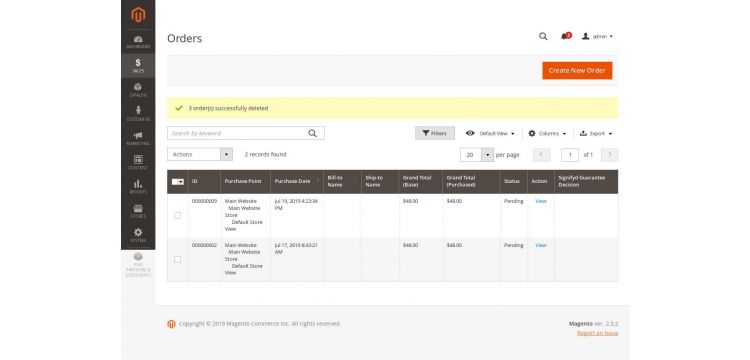Click the page number input field
Image resolution: width=750 pixels, height=360 pixels.
(570, 155)
